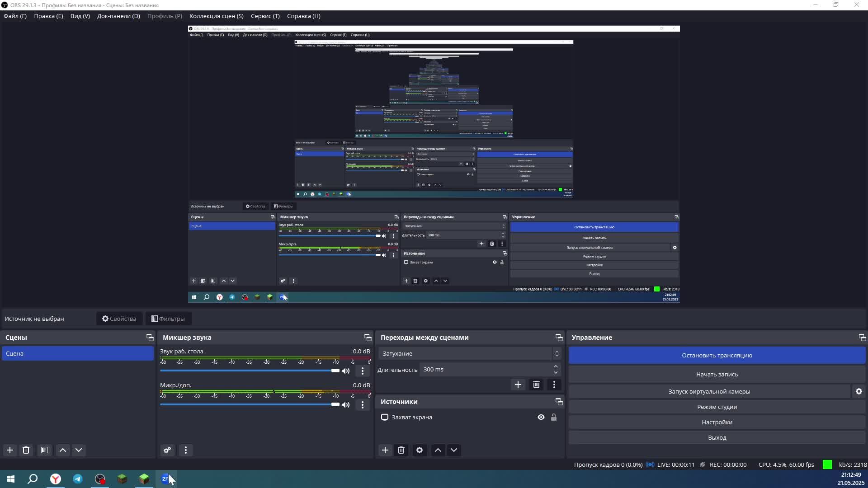
Task: Open source properties gear in Sources panel
Action: click(x=420, y=450)
